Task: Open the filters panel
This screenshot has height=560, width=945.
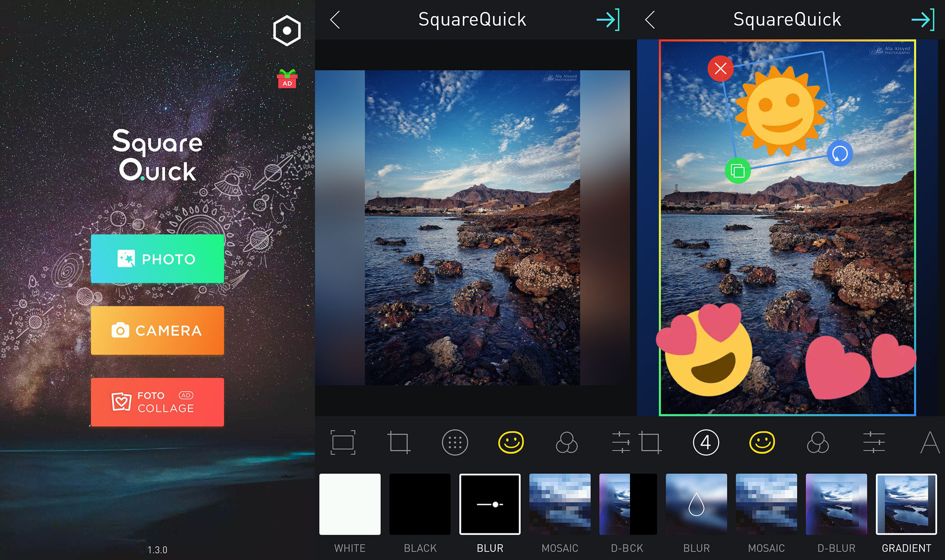Action: pyautogui.click(x=567, y=443)
